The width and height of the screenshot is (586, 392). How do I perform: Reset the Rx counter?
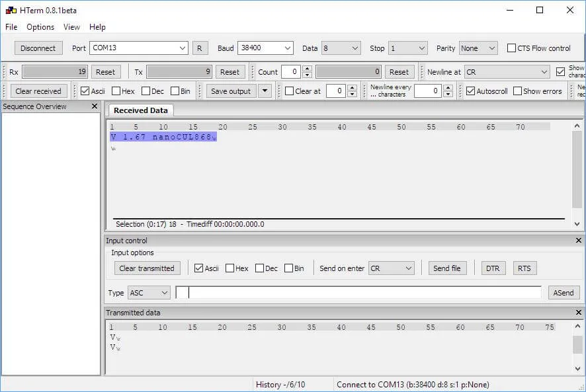pos(105,72)
